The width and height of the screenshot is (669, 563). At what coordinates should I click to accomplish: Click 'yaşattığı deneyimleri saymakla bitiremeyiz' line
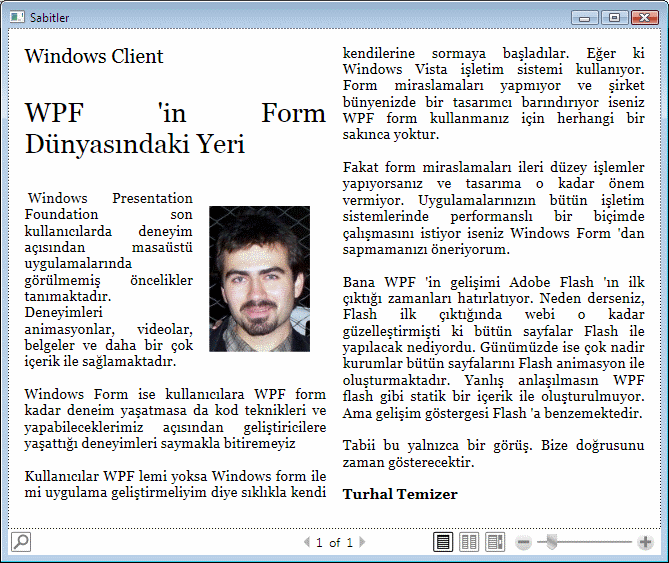160,444
